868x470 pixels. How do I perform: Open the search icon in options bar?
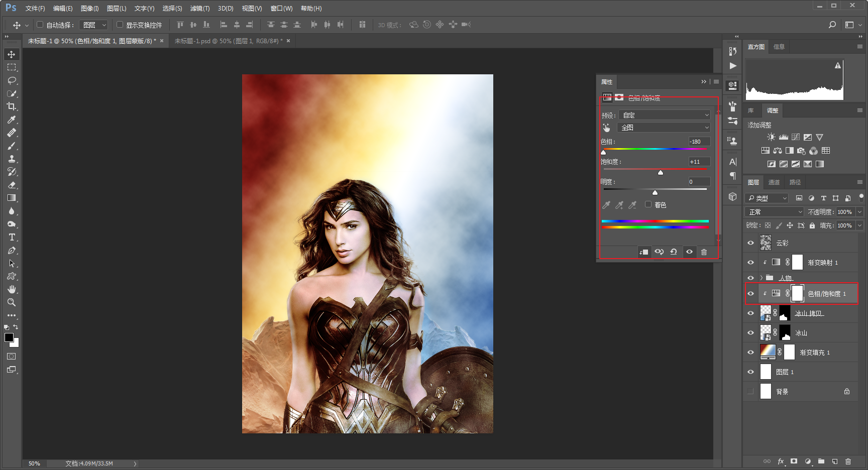(832, 25)
